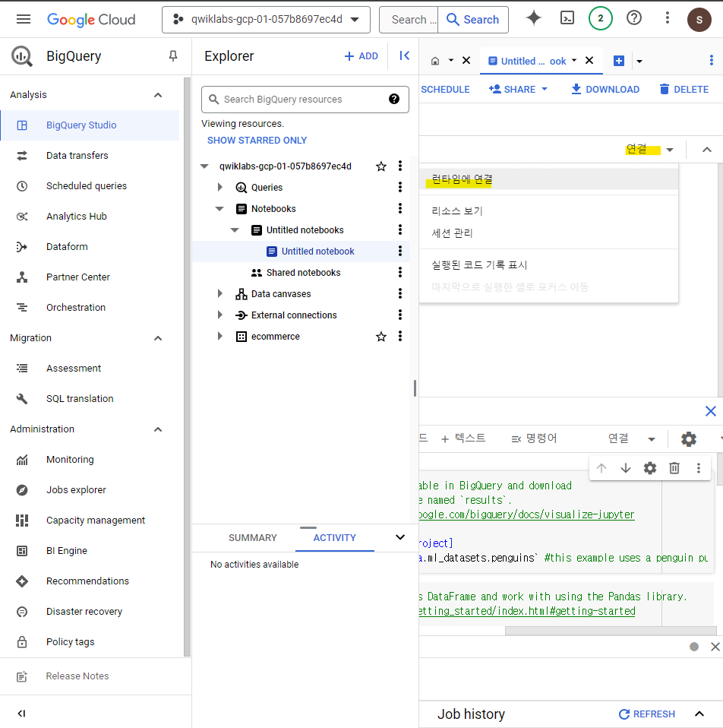Close the lower notebook pane with blue X
The height and width of the screenshot is (728, 723).
coord(711,411)
